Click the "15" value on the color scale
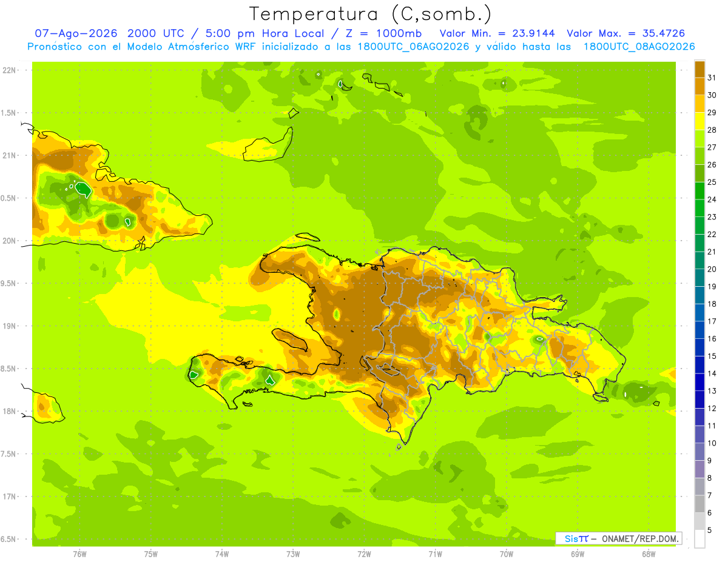Viewport: 728px width, 562px height. [x=712, y=356]
